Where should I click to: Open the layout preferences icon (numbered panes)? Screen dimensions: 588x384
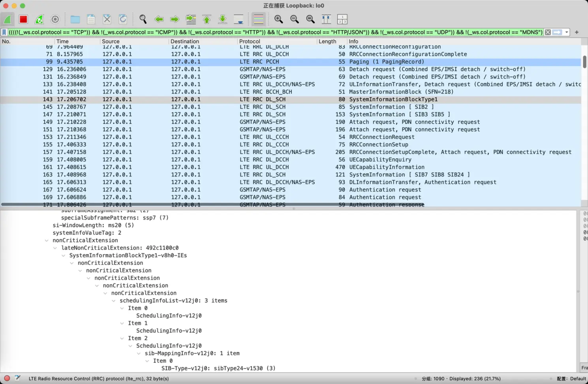click(342, 19)
